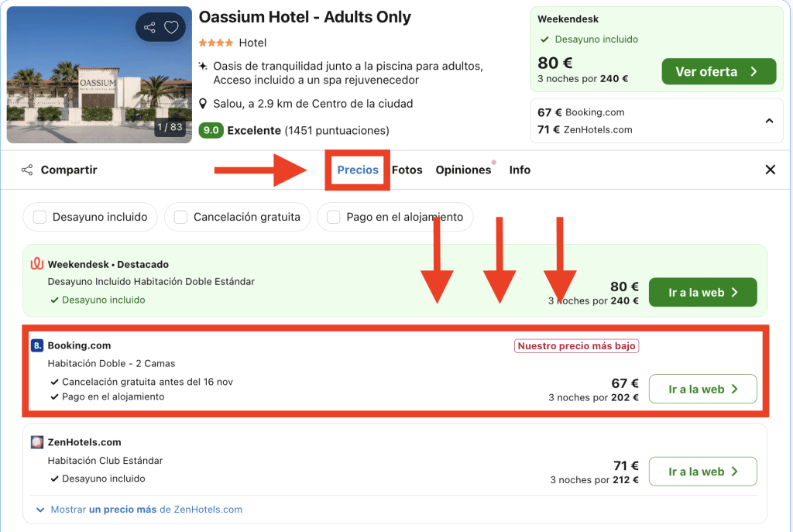The width and height of the screenshot is (793, 532).
Task: Enable the Desayuno incluido filter checkbox
Action: [40, 218]
